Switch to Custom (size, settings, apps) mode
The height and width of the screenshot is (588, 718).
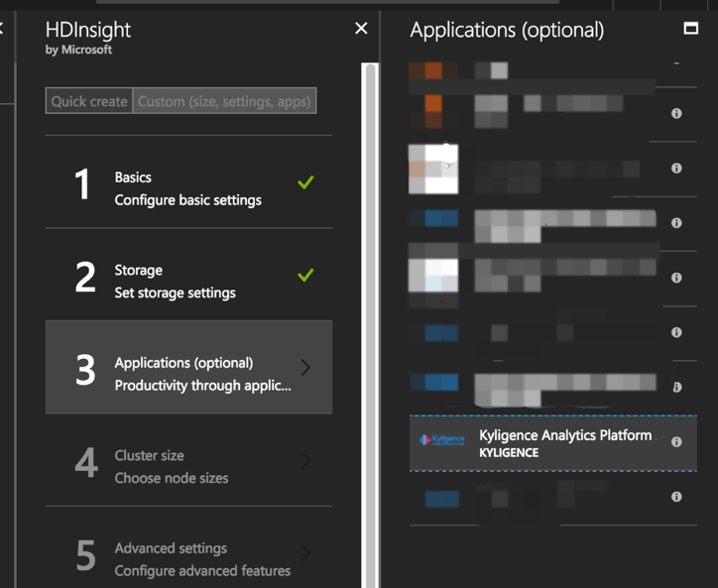[x=224, y=101]
